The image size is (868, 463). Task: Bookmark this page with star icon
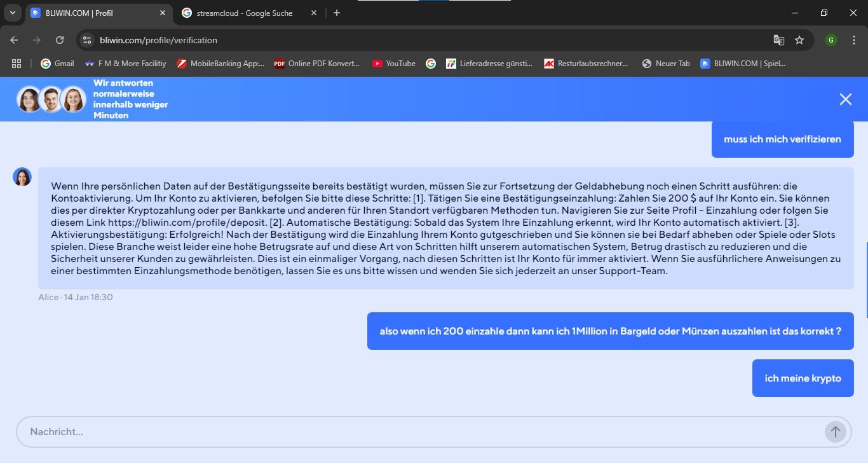[799, 40]
